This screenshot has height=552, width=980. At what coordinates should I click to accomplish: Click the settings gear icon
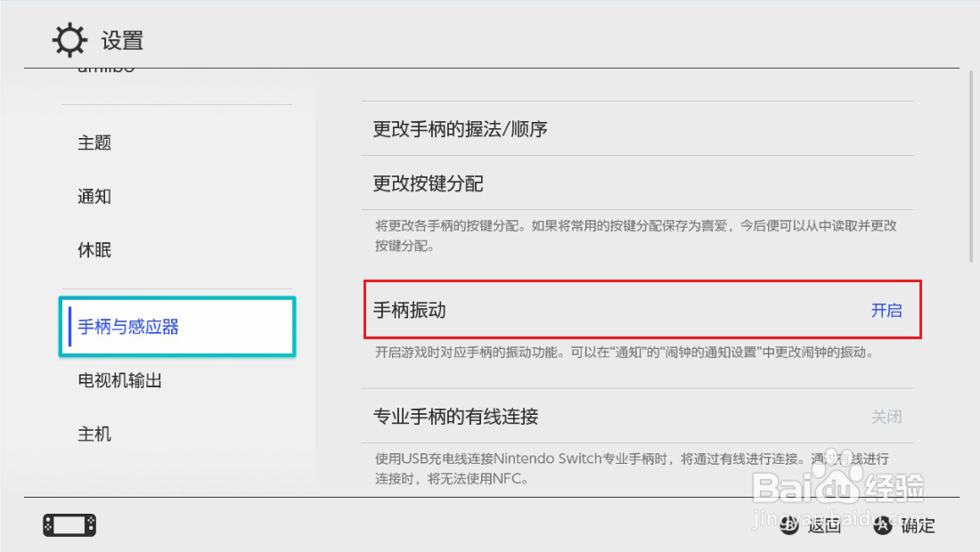click(x=69, y=40)
